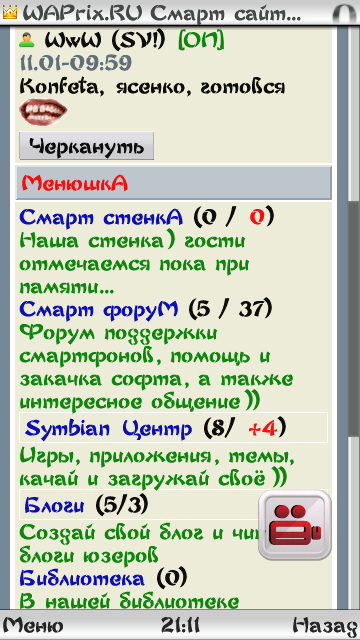
Task: Click the lips smiley image
Action: point(43,112)
